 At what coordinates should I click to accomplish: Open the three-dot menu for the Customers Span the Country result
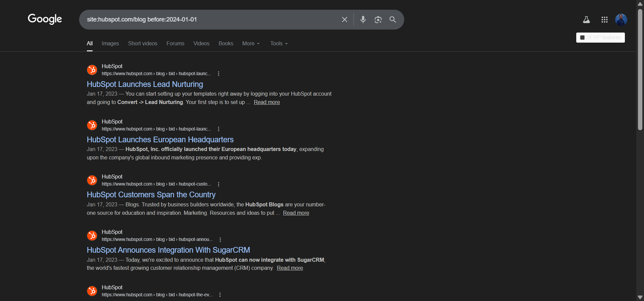tap(219, 184)
